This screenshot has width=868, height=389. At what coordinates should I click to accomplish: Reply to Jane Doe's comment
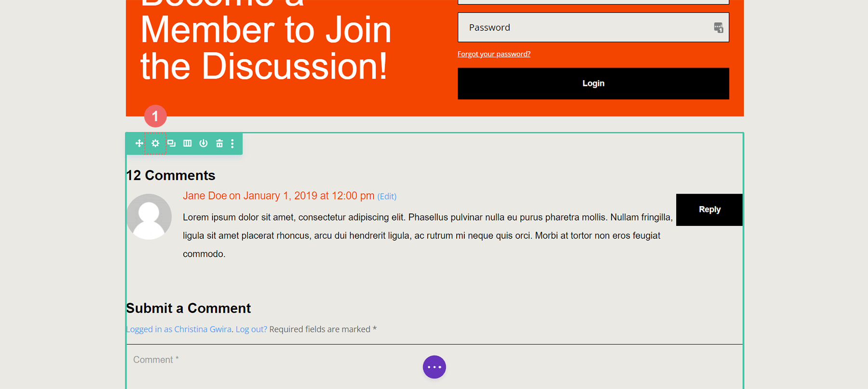tap(709, 209)
